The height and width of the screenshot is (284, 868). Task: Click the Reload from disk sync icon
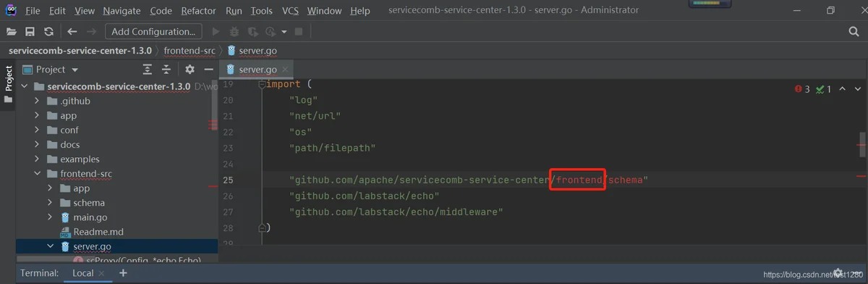click(48, 32)
